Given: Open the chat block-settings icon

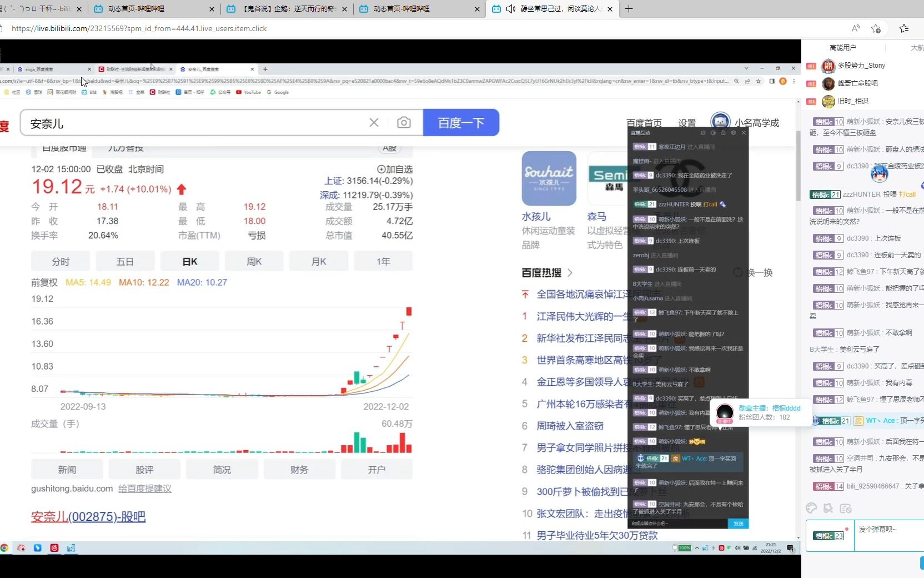Looking at the screenshot, I should pos(846,508).
